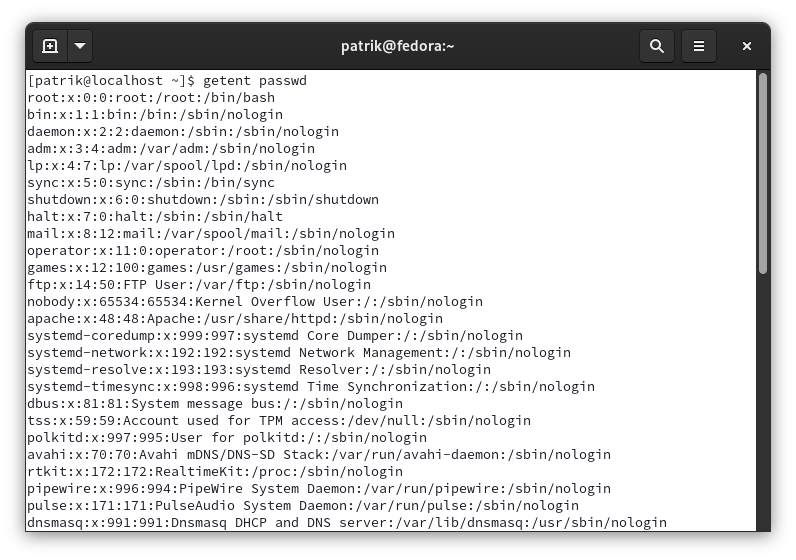This screenshot has width=796, height=560.
Task: Expand the new tab dropdown arrow
Action: pos(80,46)
